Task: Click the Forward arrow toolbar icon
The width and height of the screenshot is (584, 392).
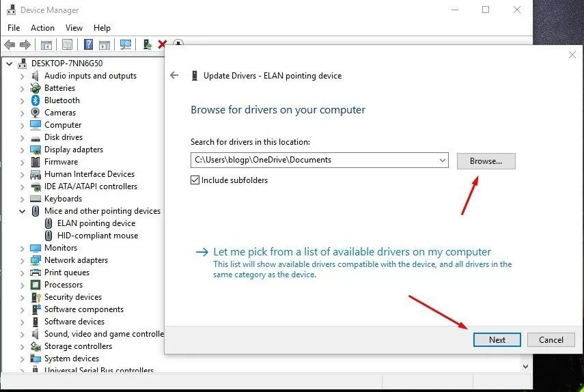Action: point(25,45)
